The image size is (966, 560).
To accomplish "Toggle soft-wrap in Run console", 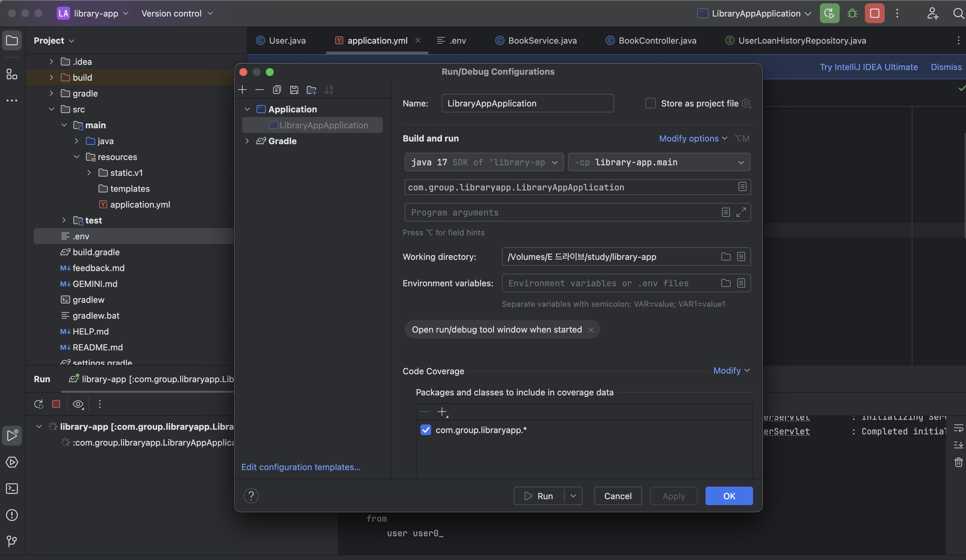I will (958, 428).
